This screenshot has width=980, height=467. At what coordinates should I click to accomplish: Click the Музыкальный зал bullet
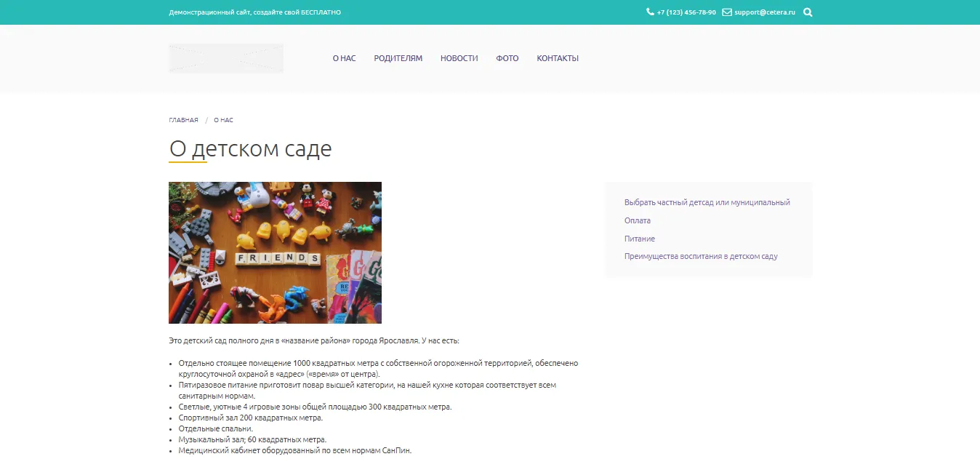point(252,439)
